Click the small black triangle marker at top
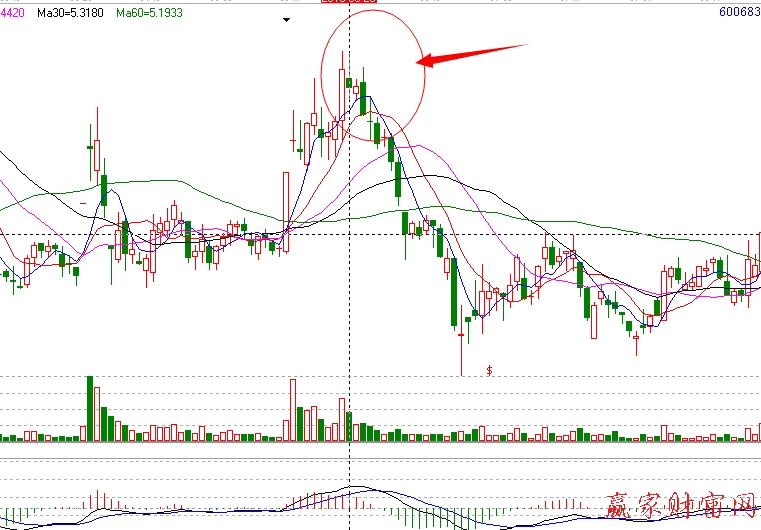Image resolution: width=761 pixels, height=530 pixels. coord(287,19)
